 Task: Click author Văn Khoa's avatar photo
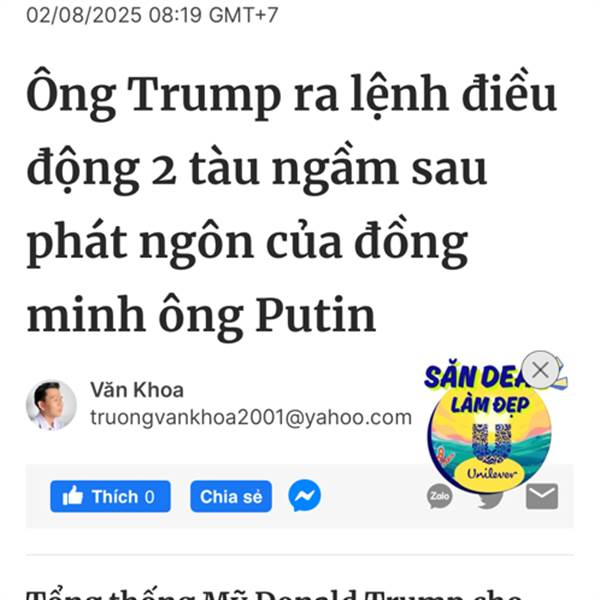tap(51, 405)
